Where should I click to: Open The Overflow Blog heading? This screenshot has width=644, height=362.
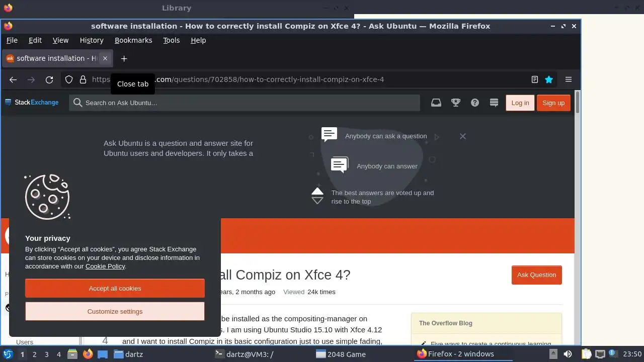(x=446, y=323)
